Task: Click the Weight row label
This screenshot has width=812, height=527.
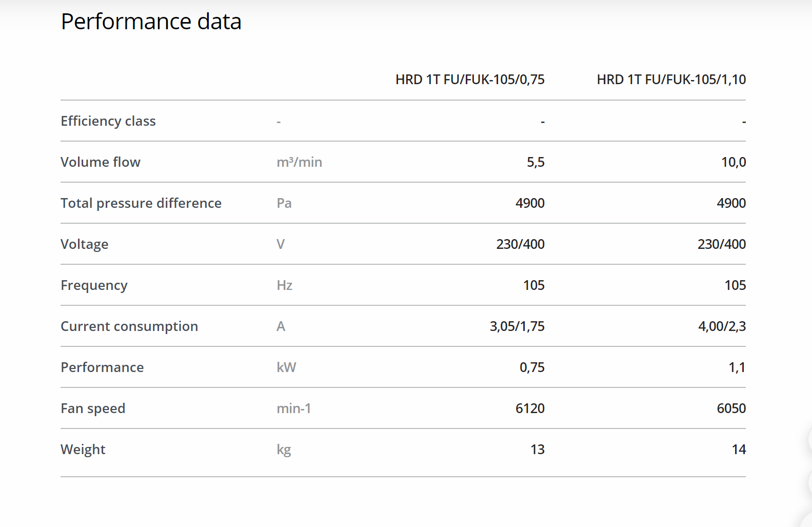Action: (83, 450)
